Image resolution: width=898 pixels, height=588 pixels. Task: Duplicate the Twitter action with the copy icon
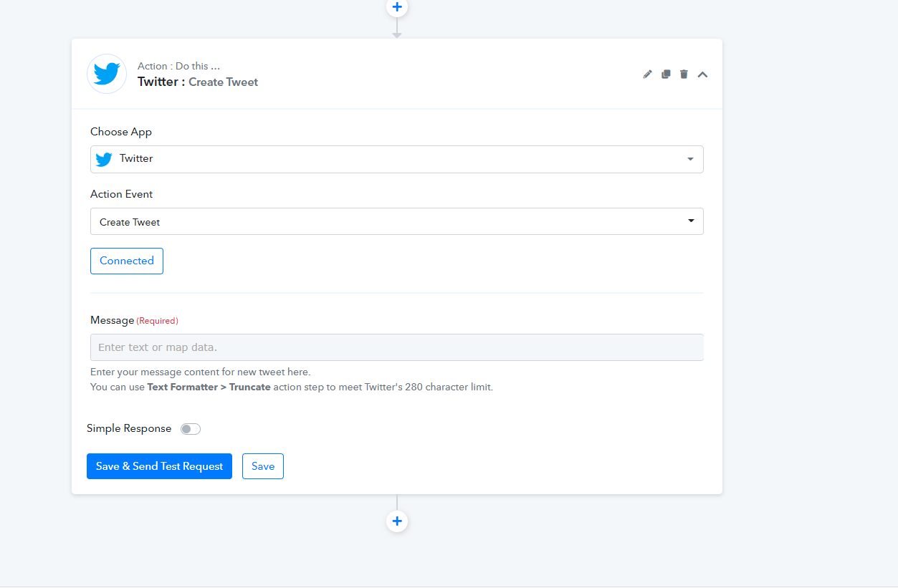click(666, 74)
